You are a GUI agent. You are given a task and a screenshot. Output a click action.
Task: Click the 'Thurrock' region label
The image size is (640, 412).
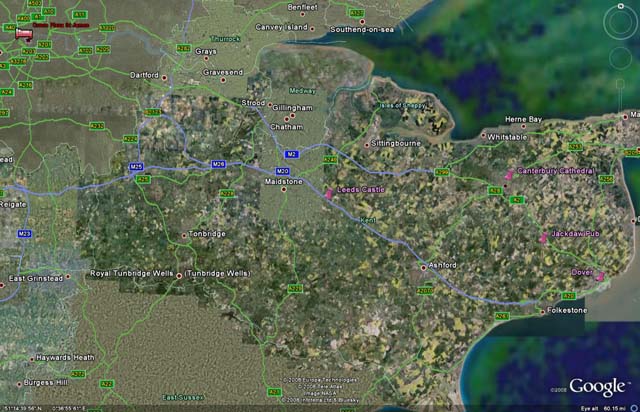pos(225,39)
